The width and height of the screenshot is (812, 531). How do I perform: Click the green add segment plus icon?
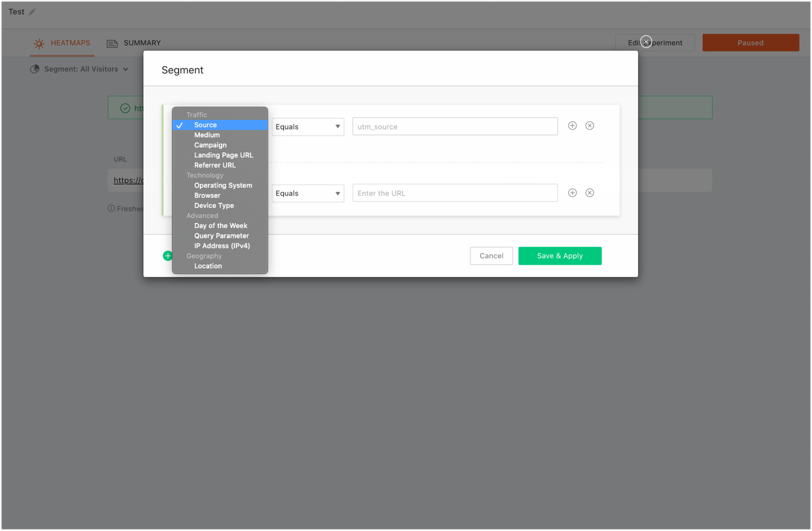(168, 256)
